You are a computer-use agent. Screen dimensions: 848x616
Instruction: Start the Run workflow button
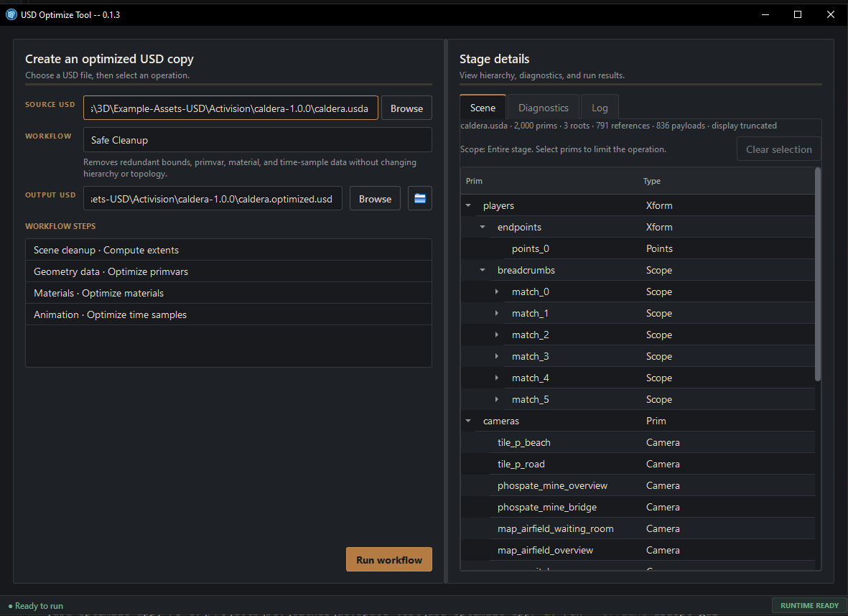tap(389, 560)
